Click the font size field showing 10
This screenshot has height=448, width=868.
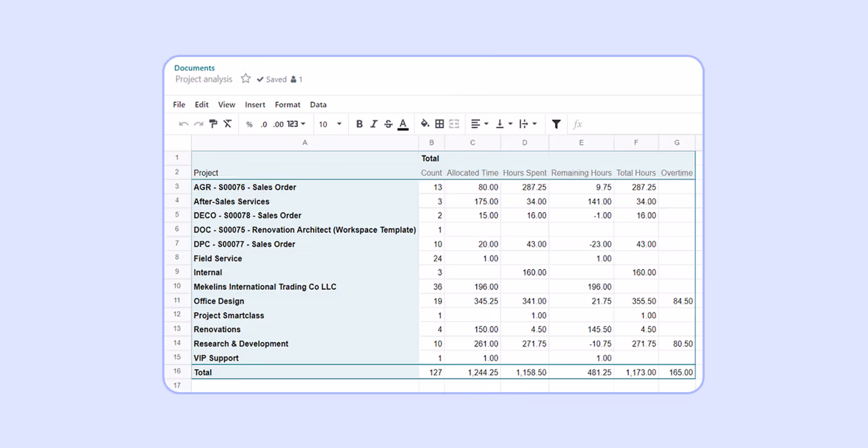coord(323,124)
